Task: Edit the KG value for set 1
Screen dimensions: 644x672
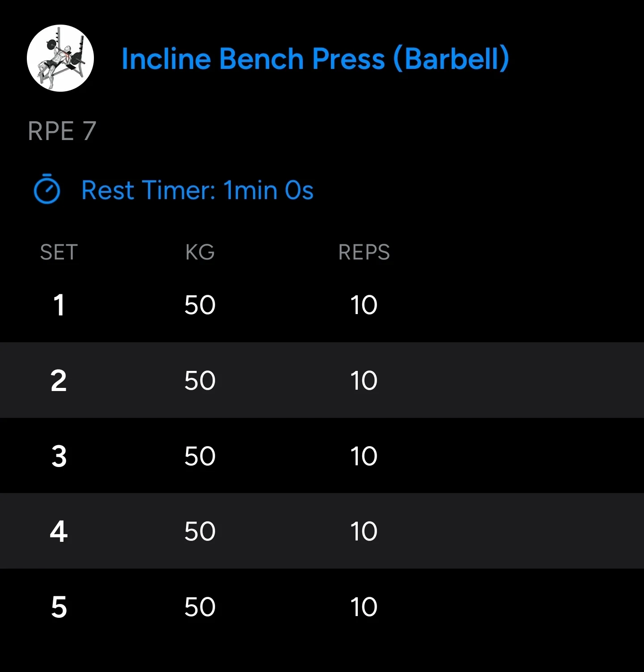Action: (200, 305)
